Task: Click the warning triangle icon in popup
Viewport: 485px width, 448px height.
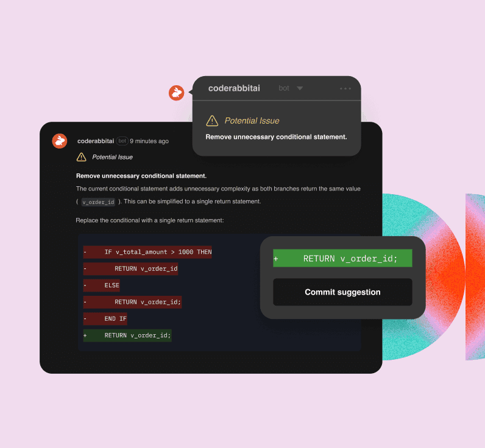Action: tap(212, 121)
